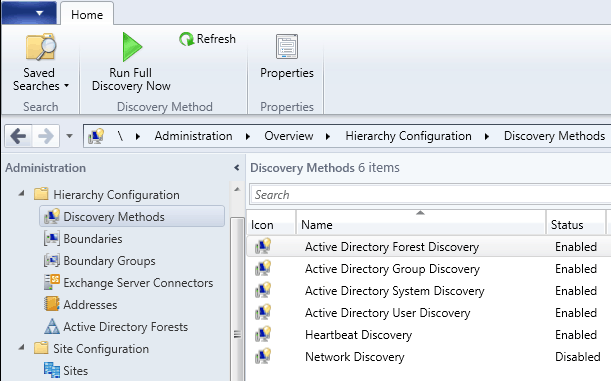The image size is (611, 381).
Task: Click the navigation tree scrollbar thumb
Action: tap(237, 299)
